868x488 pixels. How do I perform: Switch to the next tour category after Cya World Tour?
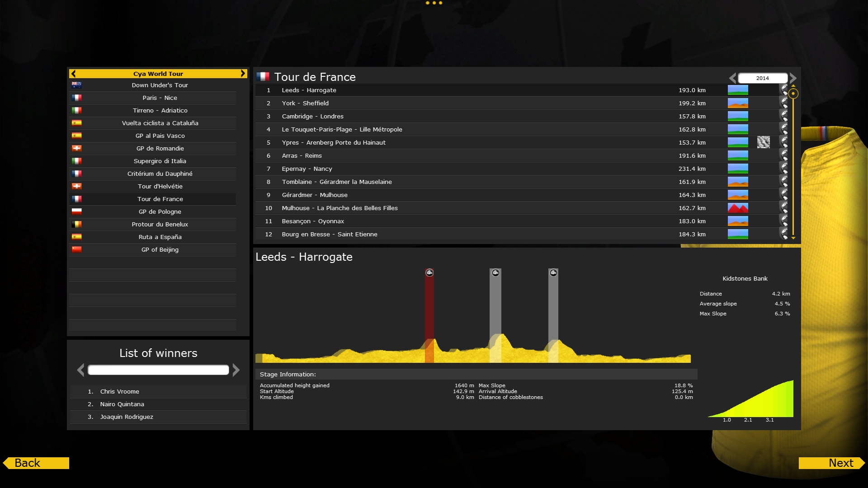click(243, 74)
